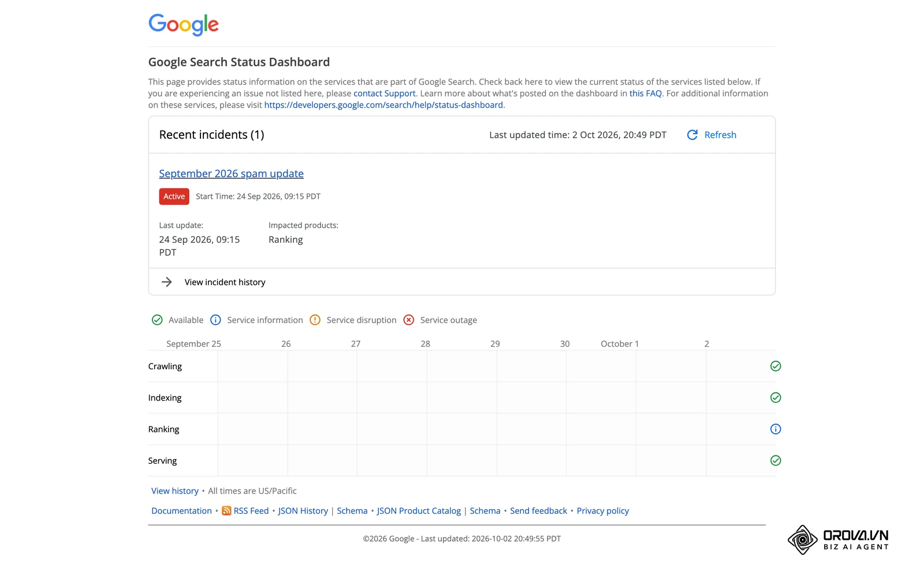Click the orange Service disruption legend icon
924x578 pixels.
pos(315,320)
